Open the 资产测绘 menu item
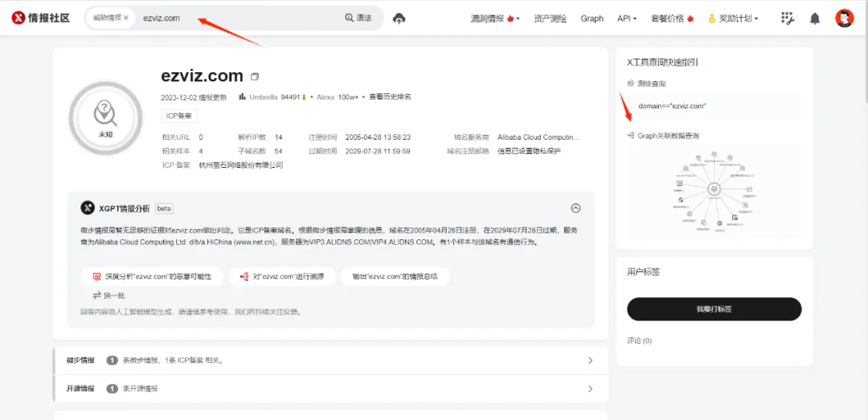 (x=550, y=18)
